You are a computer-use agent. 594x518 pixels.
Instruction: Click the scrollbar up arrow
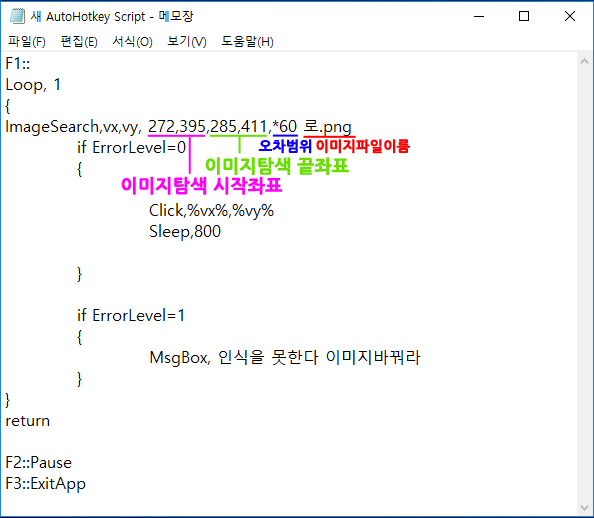pos(584,61)
